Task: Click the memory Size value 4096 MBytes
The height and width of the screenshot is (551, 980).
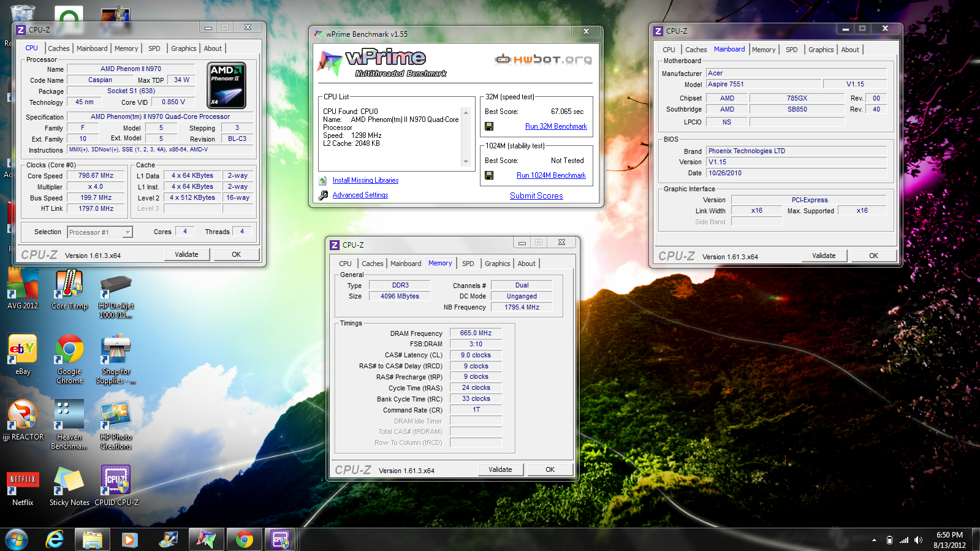Action: point(400,296)
